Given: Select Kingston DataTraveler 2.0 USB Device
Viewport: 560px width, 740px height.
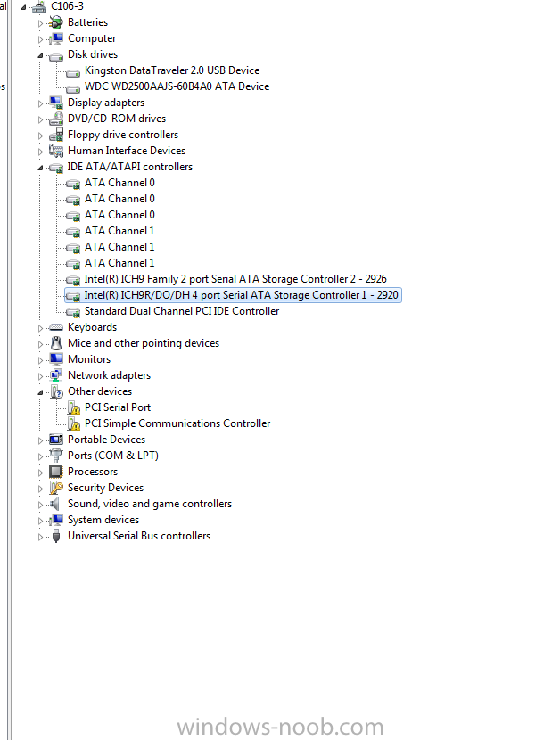Looking at the screenshot, I should click(x=172, y=70).
